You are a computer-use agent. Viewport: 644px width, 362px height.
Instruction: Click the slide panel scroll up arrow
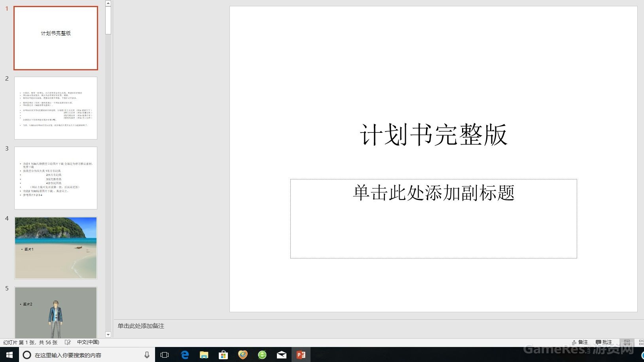(x=108, y=3)
